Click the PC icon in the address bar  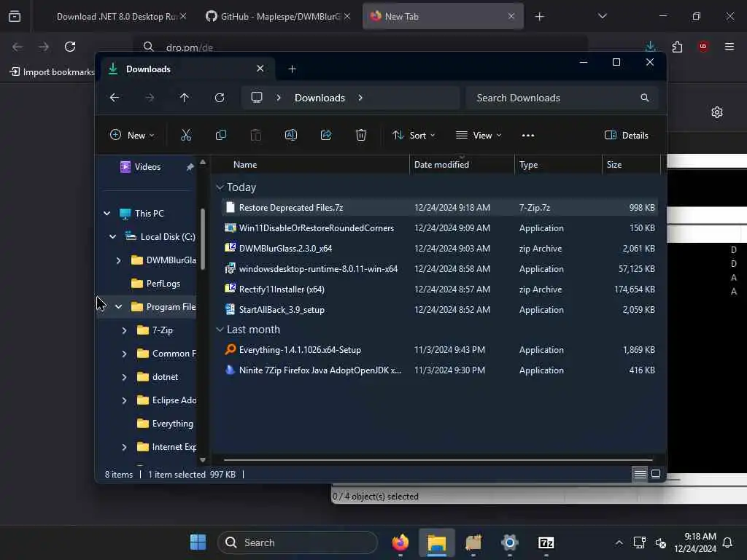point(257,98)
